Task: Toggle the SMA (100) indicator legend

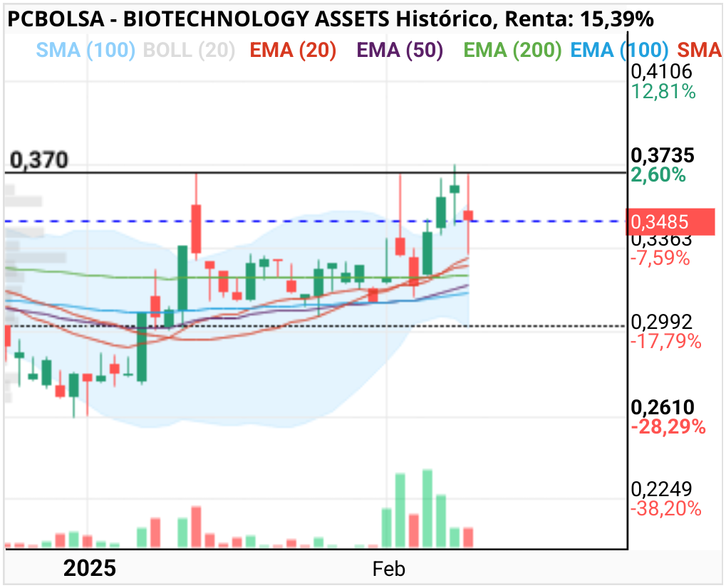Action: [x=85, y=50]
